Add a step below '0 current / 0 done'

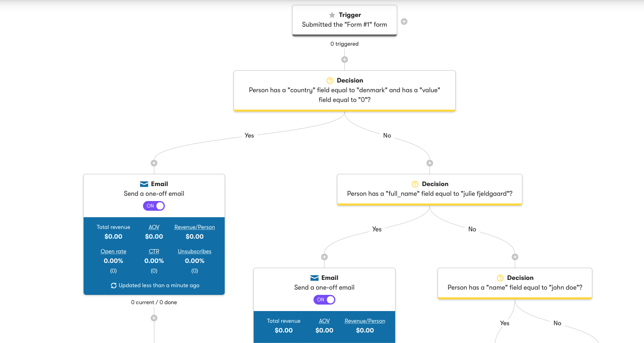154,318
